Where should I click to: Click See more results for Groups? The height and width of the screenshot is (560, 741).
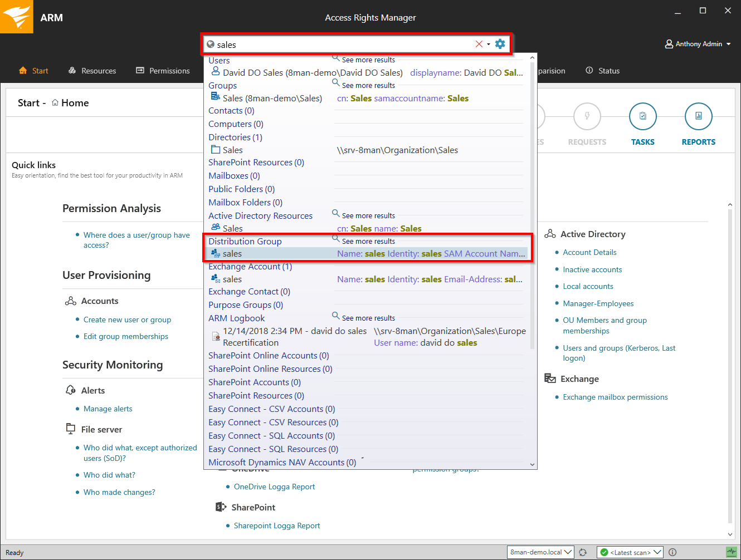pyautogui.click(x=368, y=85)
